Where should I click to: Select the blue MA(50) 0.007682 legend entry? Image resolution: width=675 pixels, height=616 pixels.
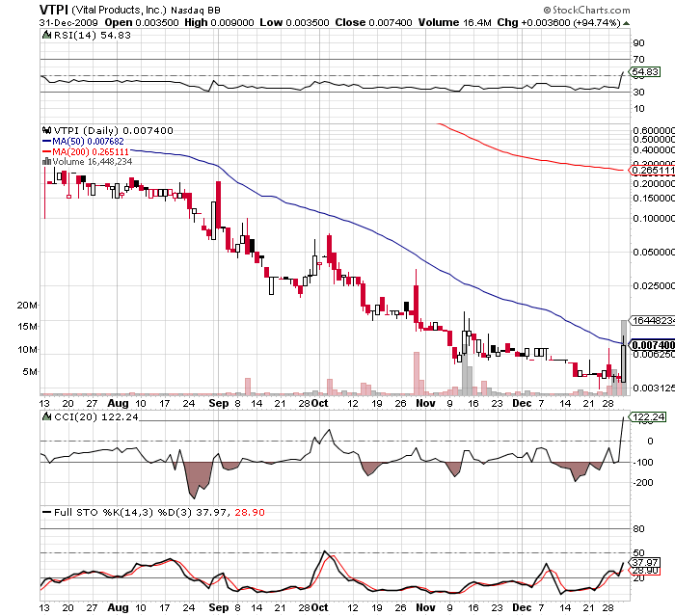(x=83, y=141)
